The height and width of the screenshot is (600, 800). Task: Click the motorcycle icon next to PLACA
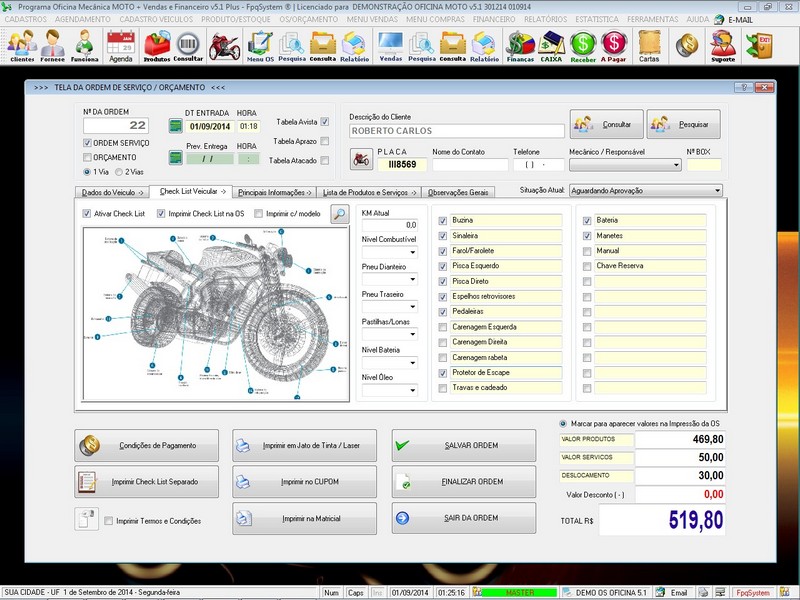coord(361,160)
